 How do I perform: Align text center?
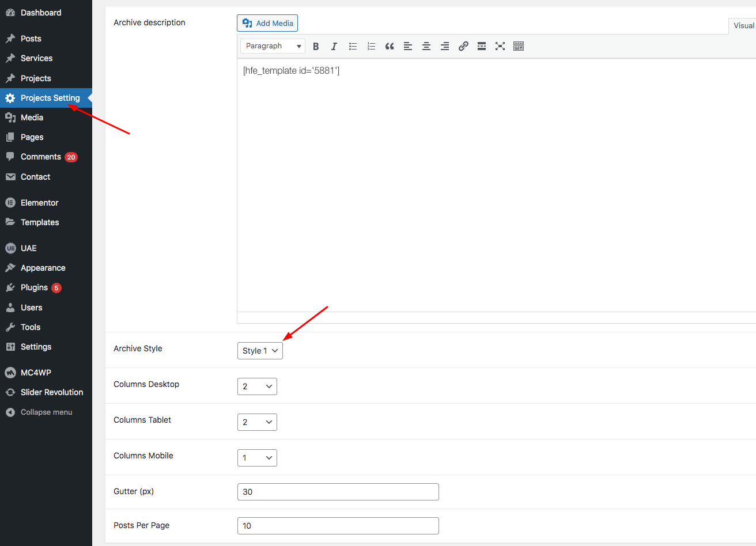click(426, 47)
